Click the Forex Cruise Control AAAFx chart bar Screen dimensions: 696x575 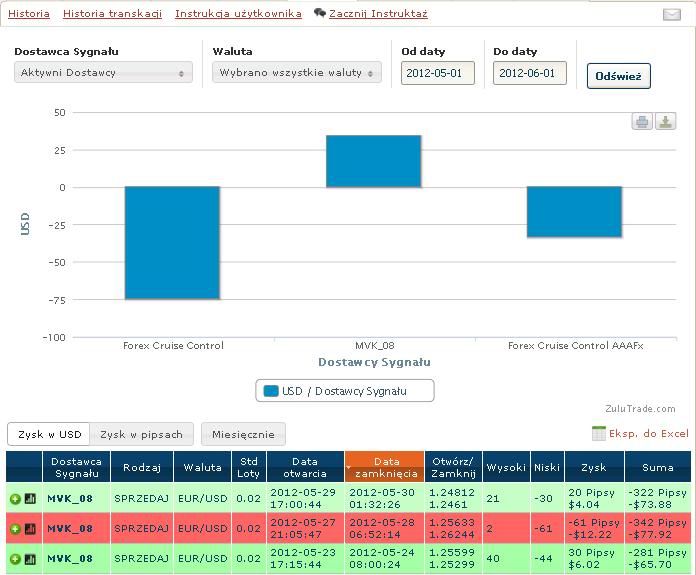pyautogui.click(x=574, y=212)
